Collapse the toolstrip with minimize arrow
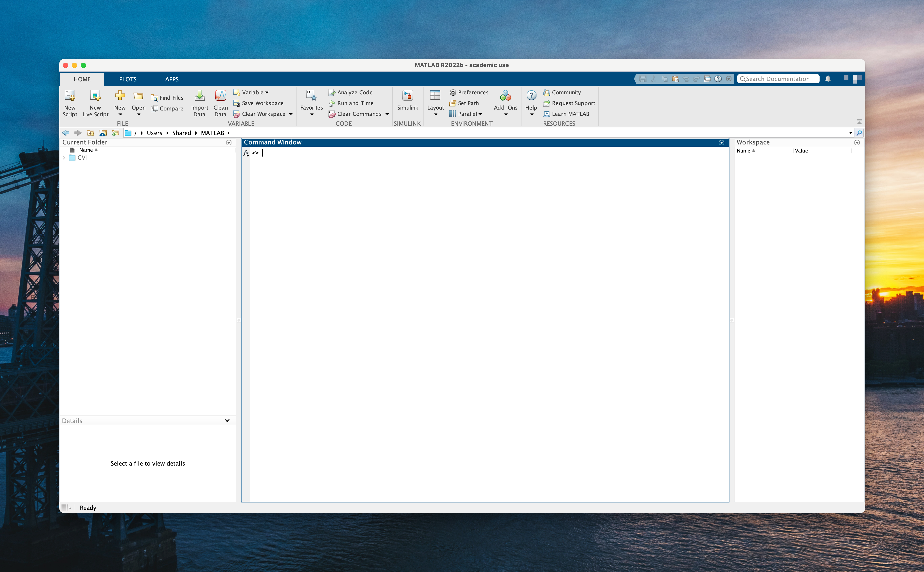 pos(859,122)
